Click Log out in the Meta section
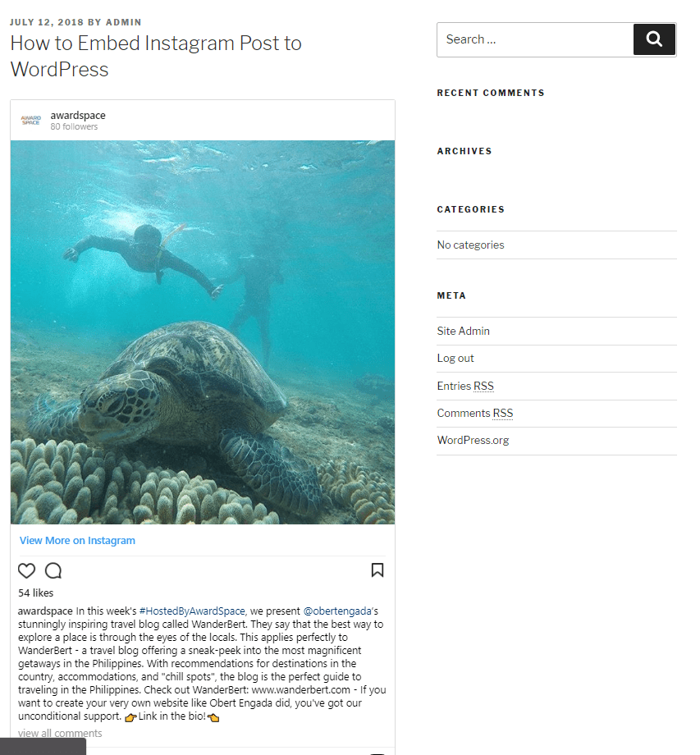This screenshot has width=700, height=755. (x=455, y=358)
